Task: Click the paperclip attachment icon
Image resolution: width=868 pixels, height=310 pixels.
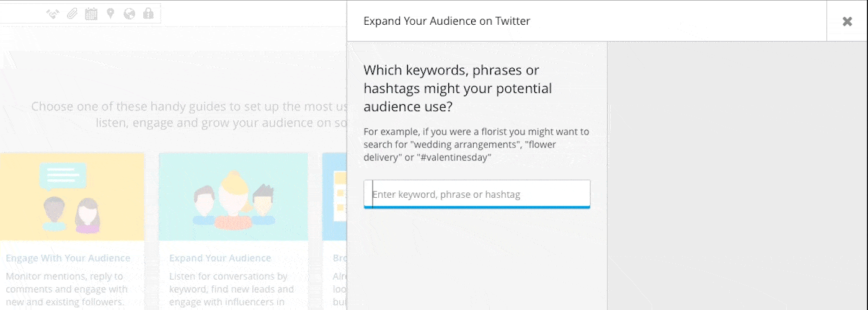Action: 72,14
